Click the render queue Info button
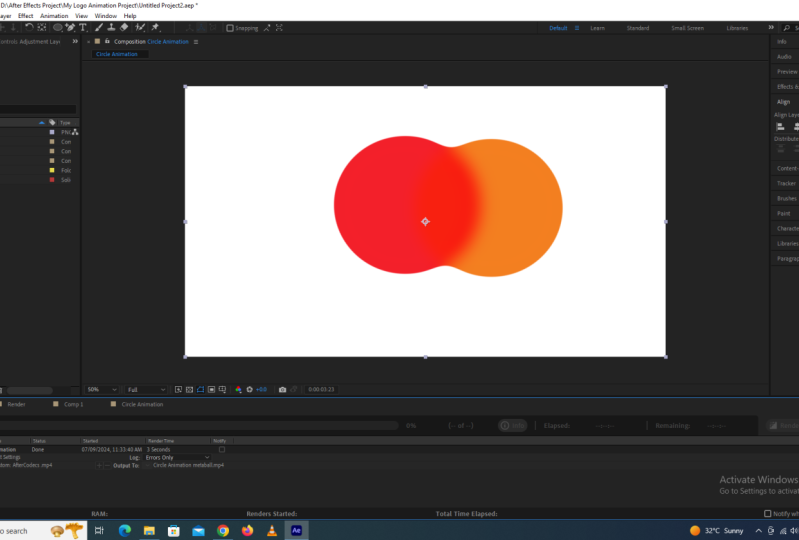Image resolution: width=799 pixels, height=540 pixels. (x=513, y=426)
